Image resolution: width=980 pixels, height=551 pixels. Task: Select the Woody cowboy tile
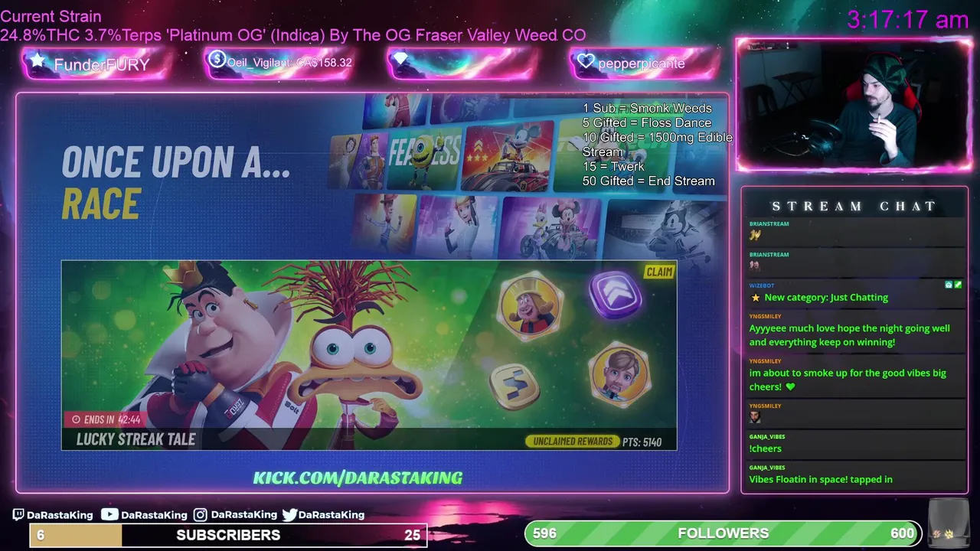click(384, 223)
